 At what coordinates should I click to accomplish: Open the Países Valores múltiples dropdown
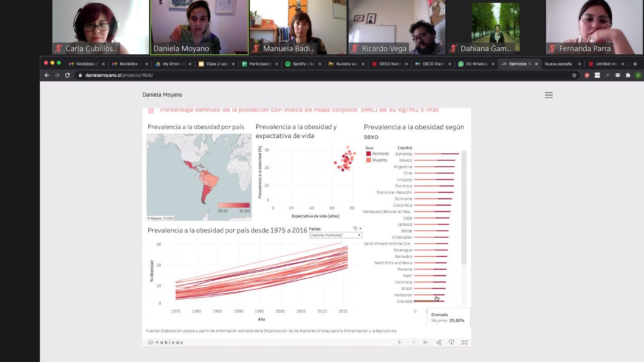click(x=335, y=235)
